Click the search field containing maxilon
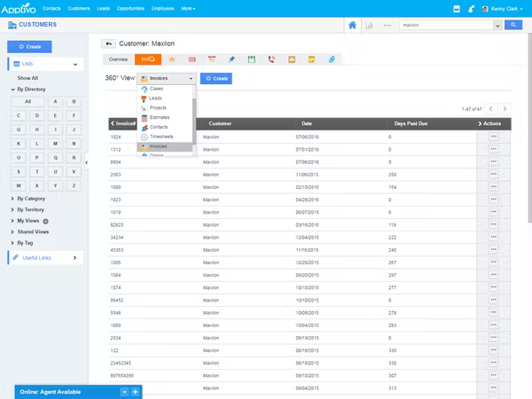The image size is (532, 399). pyautogui.click(x=447, y=25)
